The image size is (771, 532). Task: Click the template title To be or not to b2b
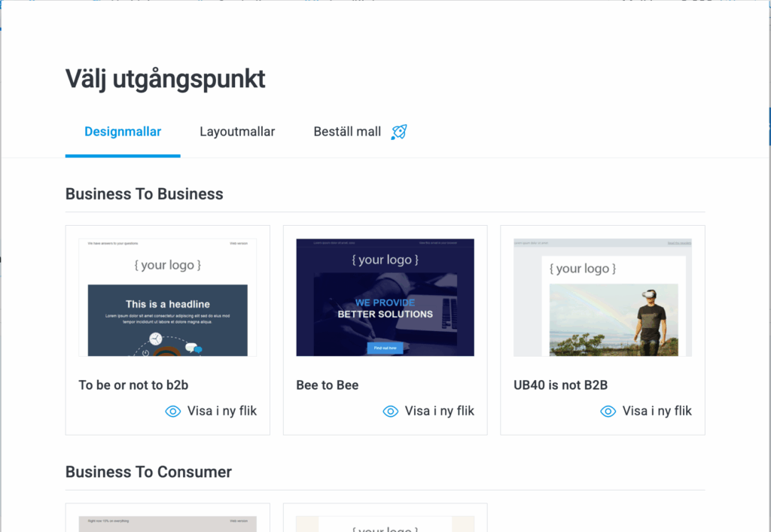coord(133,385)
